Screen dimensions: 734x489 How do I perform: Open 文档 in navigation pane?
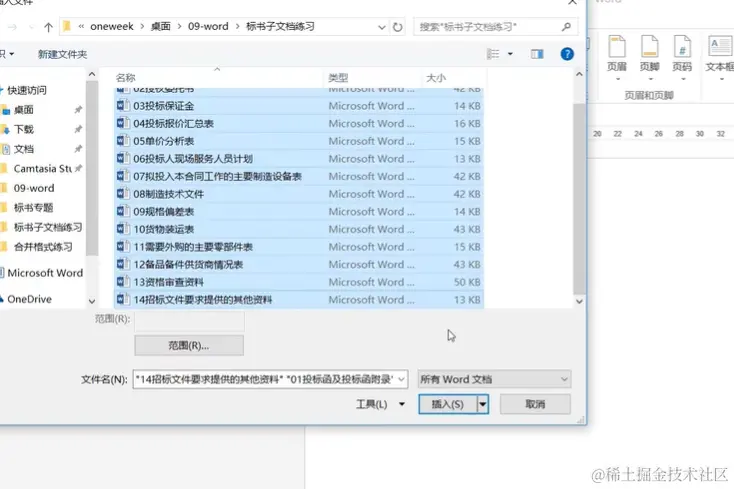(23, 149)
